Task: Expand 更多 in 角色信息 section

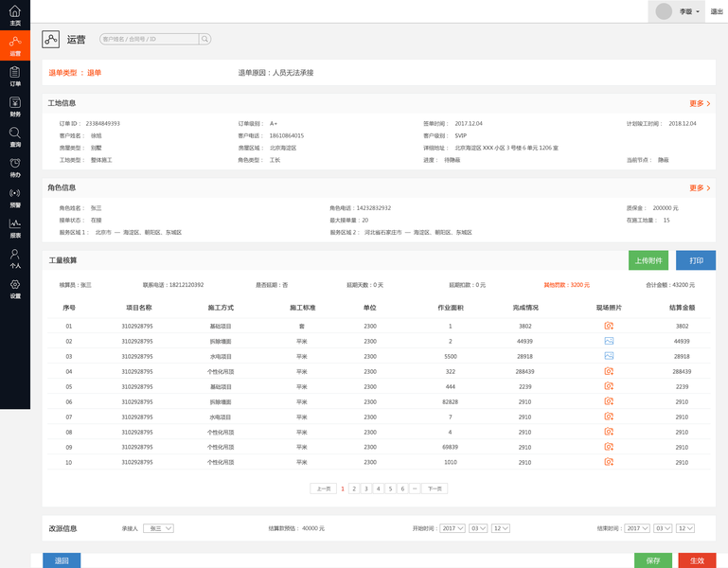Action: [x=700, y=188]
